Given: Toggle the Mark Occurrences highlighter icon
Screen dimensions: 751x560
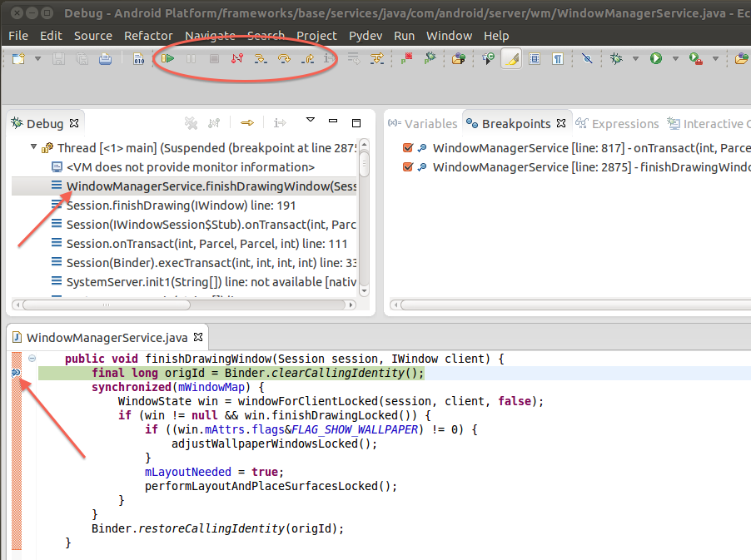Looking at the screenshot, I should 511,59.
